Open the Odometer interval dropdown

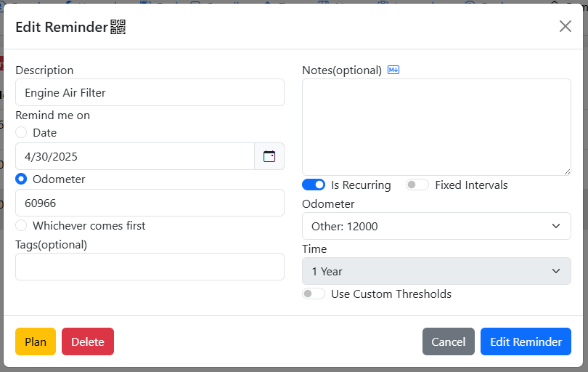[x=436, y=226]
